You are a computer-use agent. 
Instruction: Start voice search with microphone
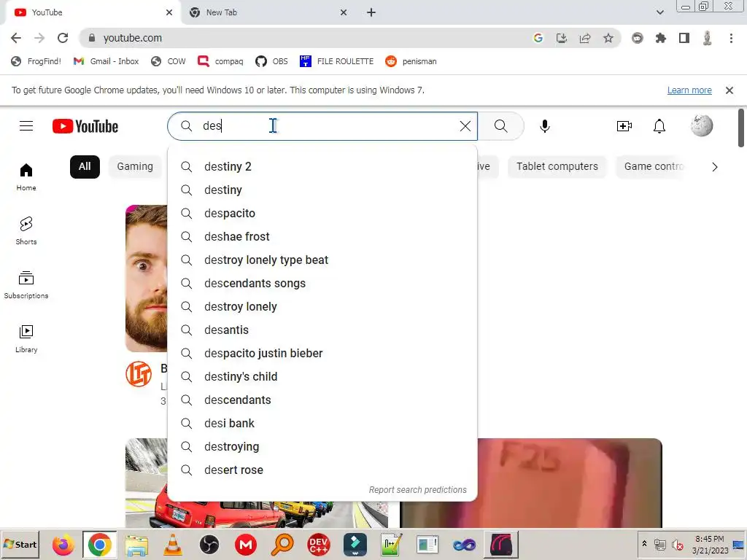pyautogui.click(x=545, y=126)
